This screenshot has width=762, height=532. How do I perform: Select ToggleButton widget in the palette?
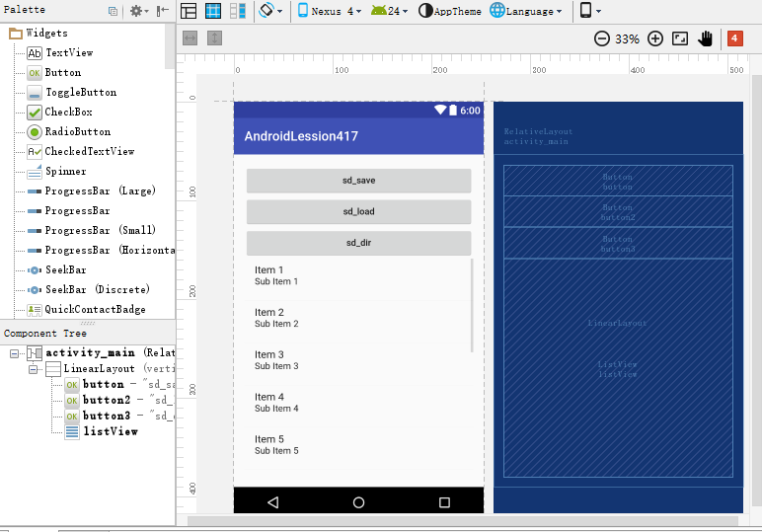(71, 93)
